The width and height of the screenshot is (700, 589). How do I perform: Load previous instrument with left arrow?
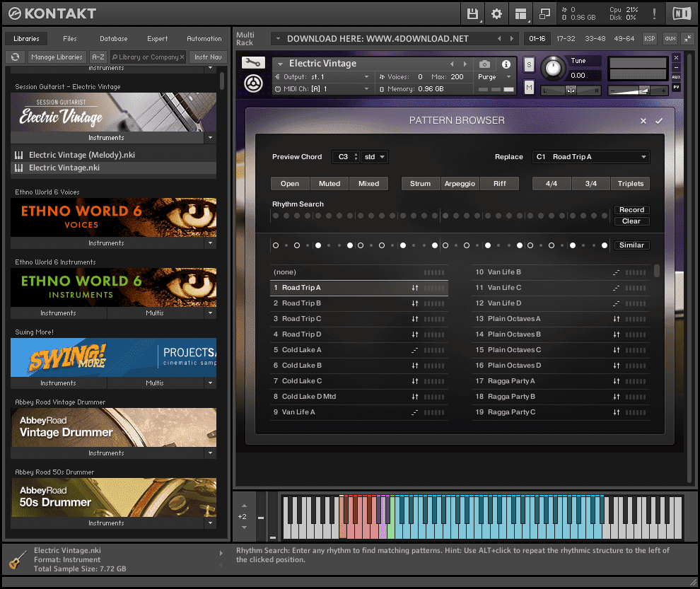coord(452,64)
